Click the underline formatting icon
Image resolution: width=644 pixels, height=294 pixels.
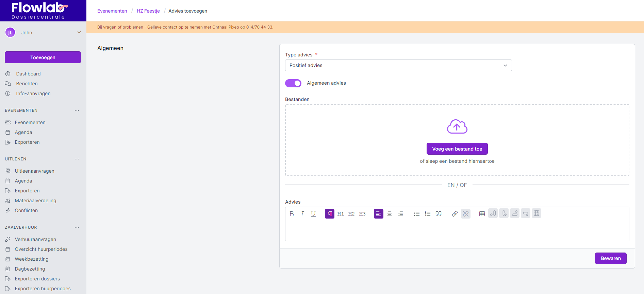[313, 214]
